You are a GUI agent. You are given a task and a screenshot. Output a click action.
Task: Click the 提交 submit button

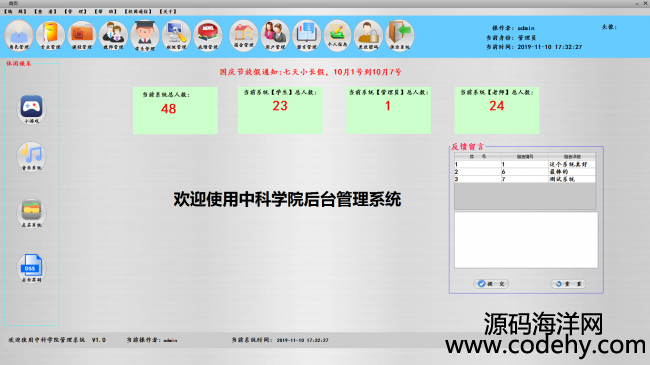(x=491, y=284)
